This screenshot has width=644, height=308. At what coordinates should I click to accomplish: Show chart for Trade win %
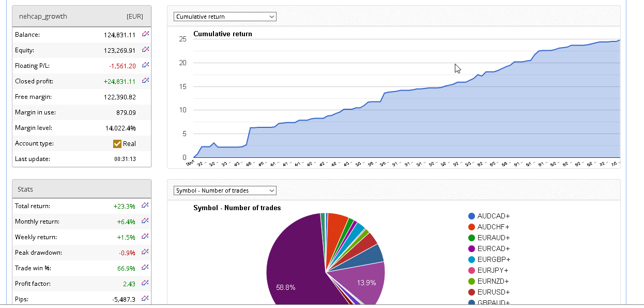point(145,268)
